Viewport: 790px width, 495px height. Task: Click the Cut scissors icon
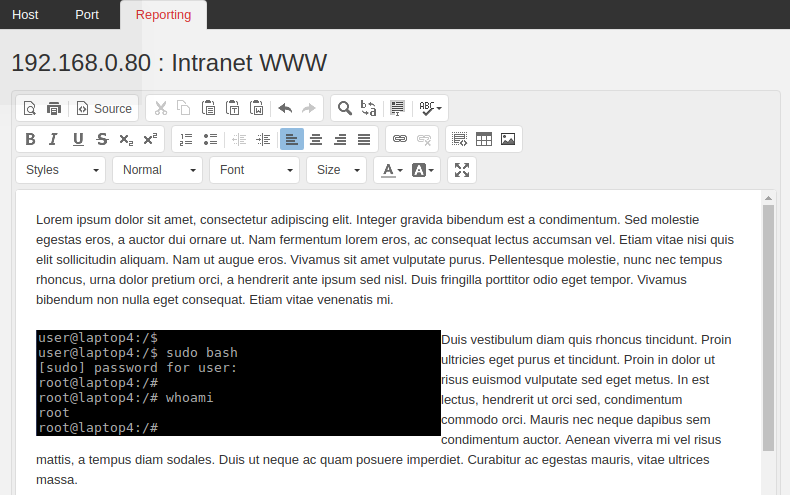pos(161,108)
